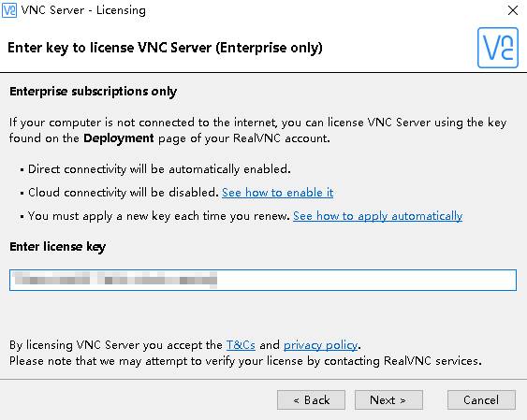Proceed by clicking the Next button
This screenshot has width=527, height=420.
tap(388, 399)
